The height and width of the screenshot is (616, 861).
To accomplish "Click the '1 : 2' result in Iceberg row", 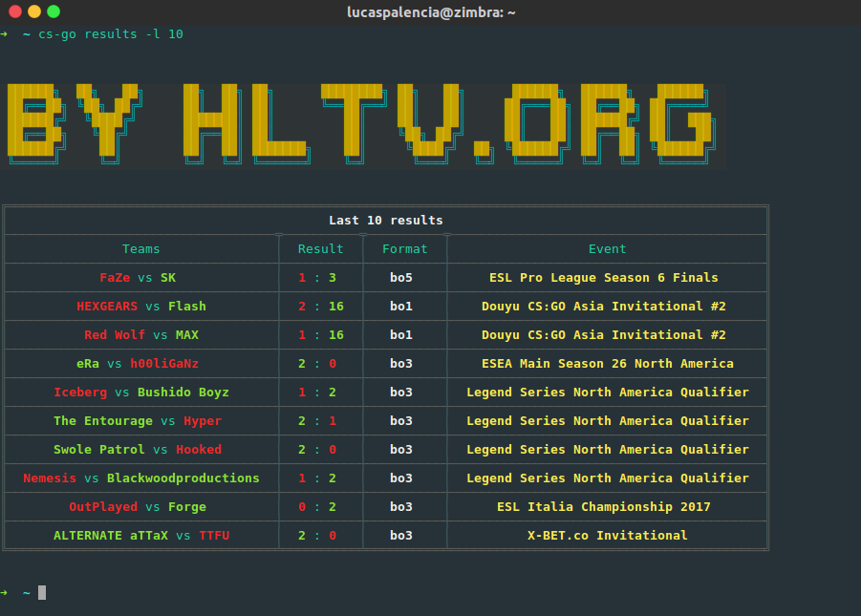I will tap(317, 392).
